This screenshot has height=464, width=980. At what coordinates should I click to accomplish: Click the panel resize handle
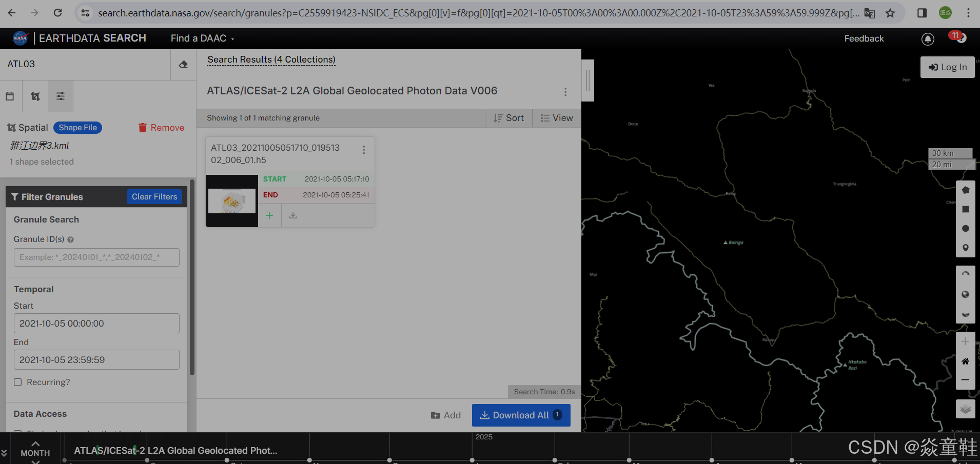(588, 80)
